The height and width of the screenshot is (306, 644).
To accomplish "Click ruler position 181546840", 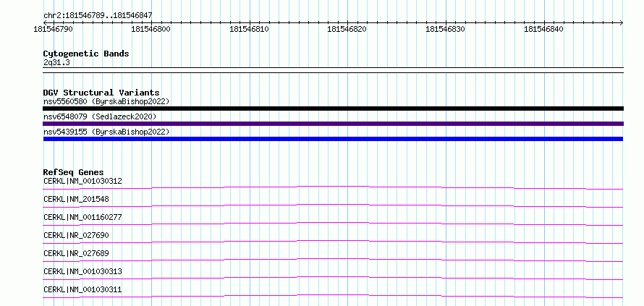I will pos(544,29).
